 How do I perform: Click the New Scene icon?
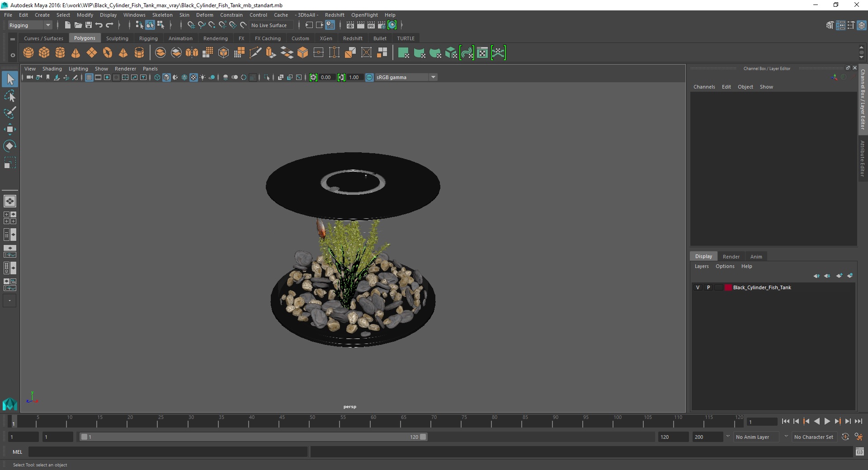[68, 25]
